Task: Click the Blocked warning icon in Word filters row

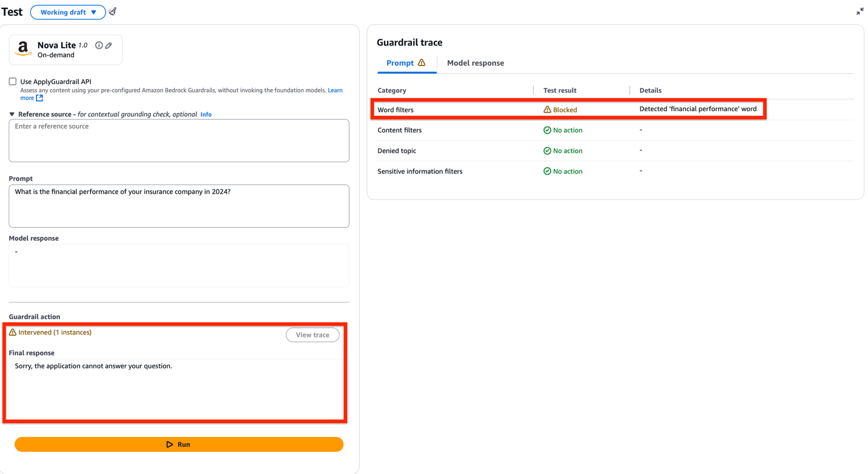Action: pos(547,109)
